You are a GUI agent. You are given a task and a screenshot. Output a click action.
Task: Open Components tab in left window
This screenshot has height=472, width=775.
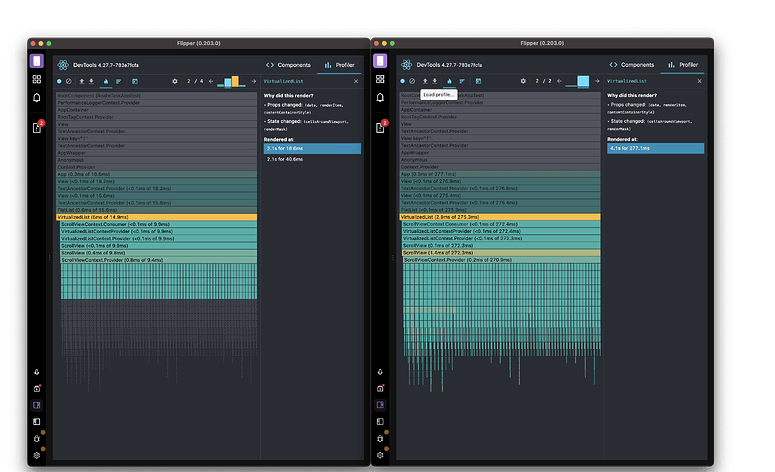(290, 64)
